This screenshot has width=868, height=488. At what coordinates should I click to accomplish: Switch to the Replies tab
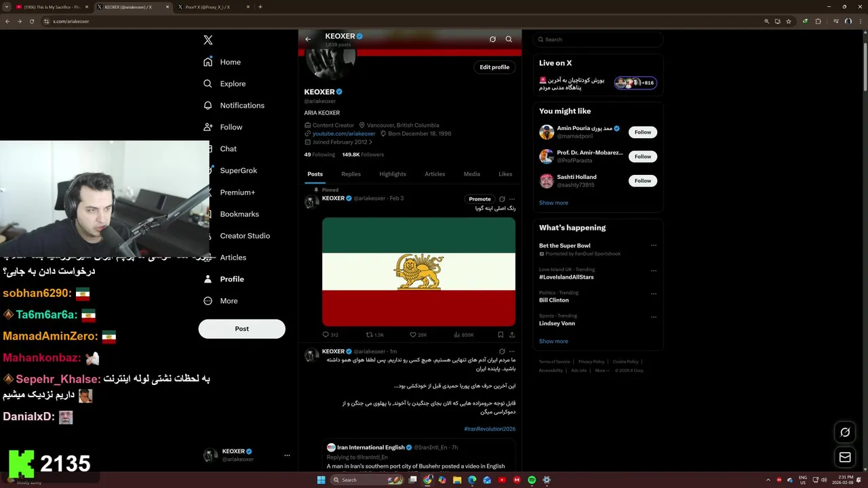[x=351, y=174]
